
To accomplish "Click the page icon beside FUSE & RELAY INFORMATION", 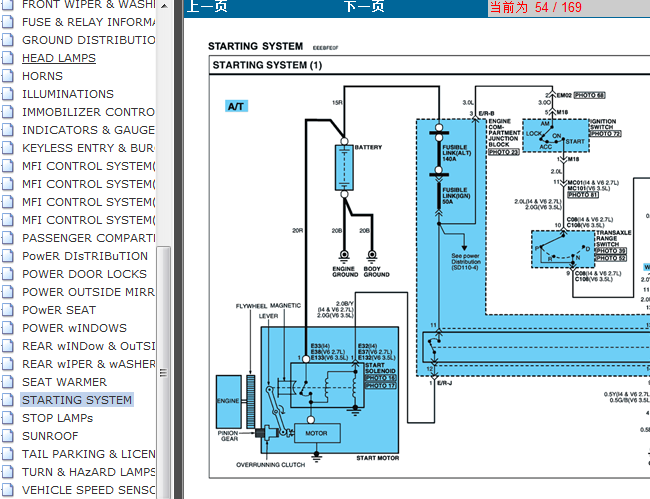I will coord(7,22).
